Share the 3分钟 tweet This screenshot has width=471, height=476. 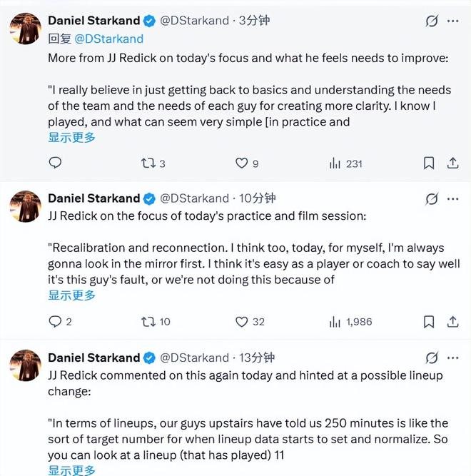452,163
